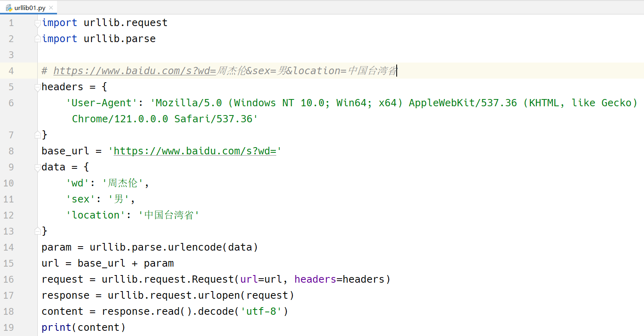Click 'import urllib.request' text
644x336 pixels.
click(104, 23)
